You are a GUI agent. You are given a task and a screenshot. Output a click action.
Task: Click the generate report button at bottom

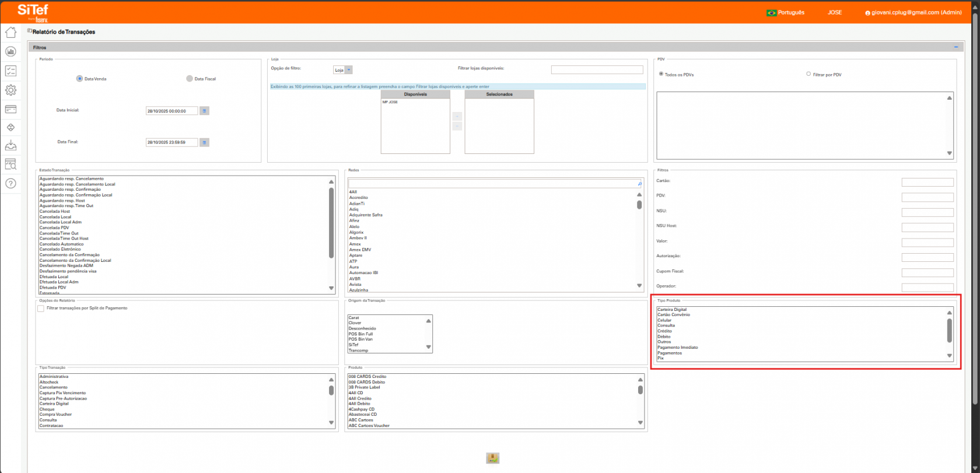(x=492, y=458)
